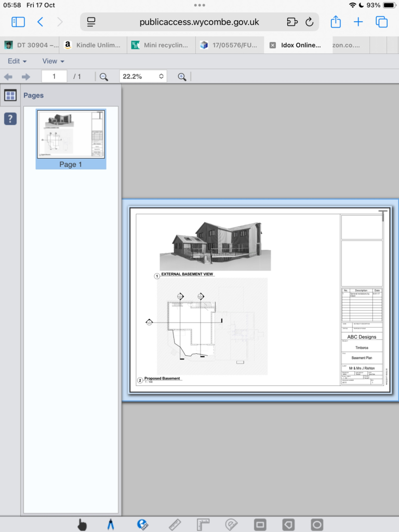Viewport: 399px width, 532px height.
Task: Select the compass measuring tool
Action: click(111, 525)
